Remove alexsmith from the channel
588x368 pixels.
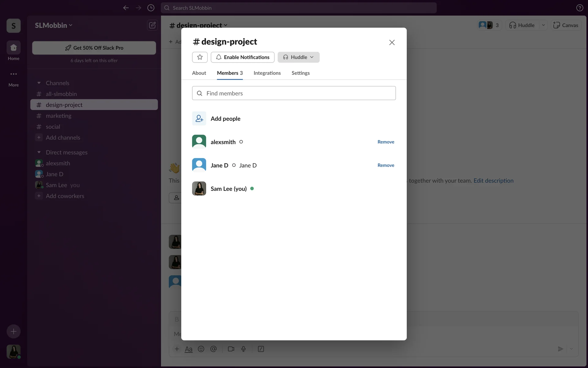[x=386, y=142]
